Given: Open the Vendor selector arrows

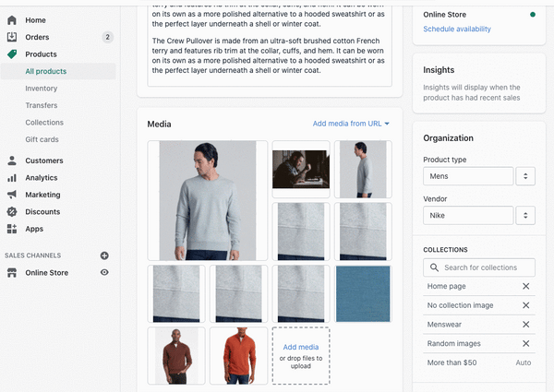Looking at the screenshot, I should pyautogui.click(x=525, y=216).
